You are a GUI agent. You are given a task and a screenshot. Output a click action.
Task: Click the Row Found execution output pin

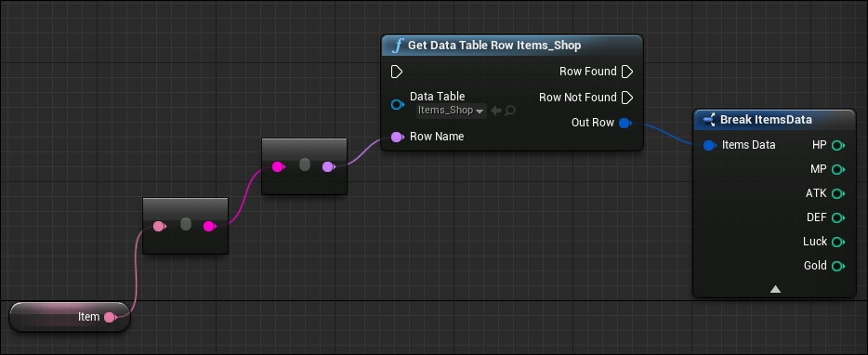627,72
